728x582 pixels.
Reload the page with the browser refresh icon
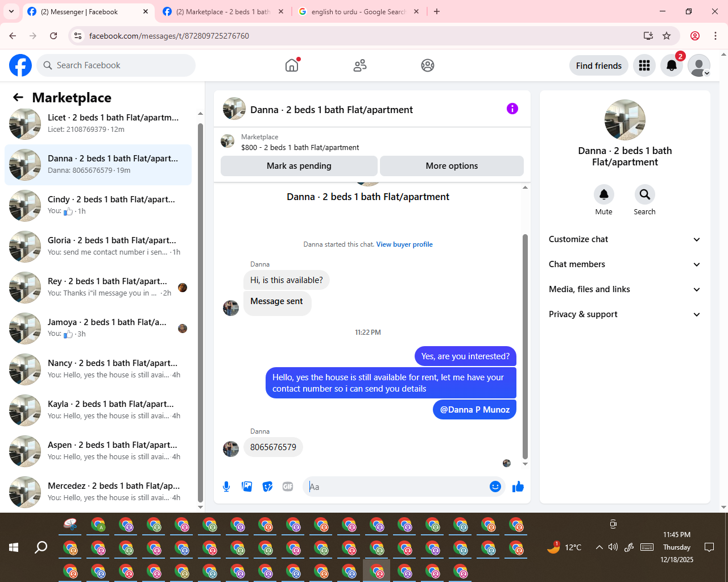click(x=53, y=36)
